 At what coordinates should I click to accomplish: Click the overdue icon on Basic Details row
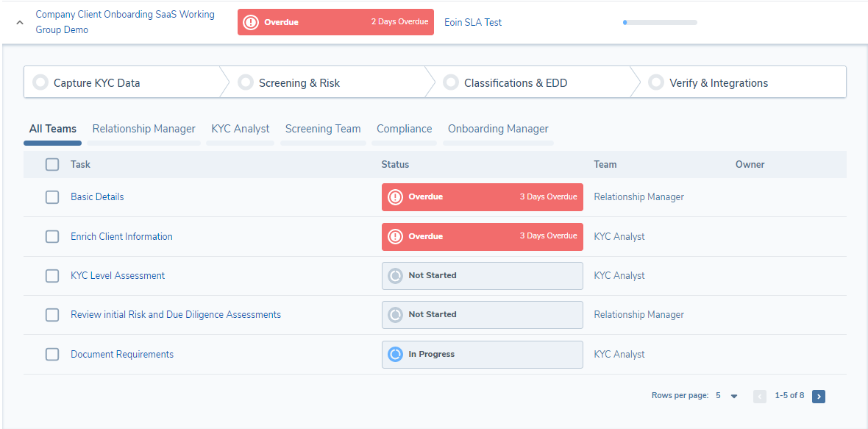[395, 197]
